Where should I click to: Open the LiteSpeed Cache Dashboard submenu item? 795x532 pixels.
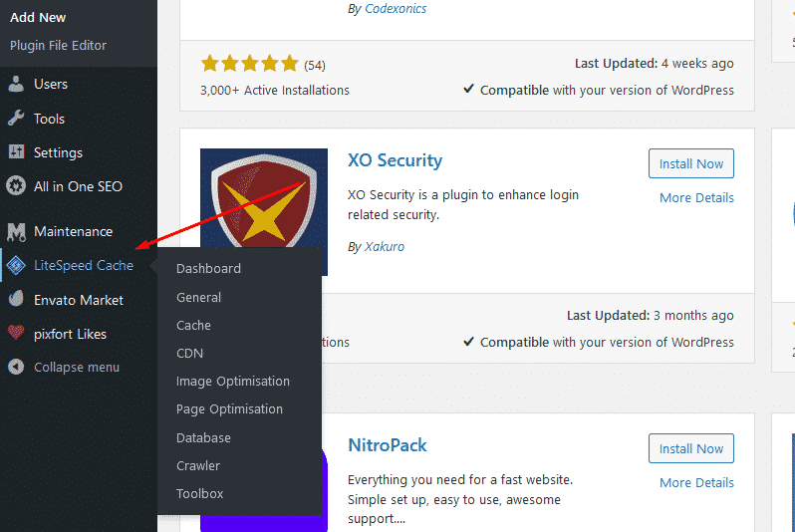point(208,268)
